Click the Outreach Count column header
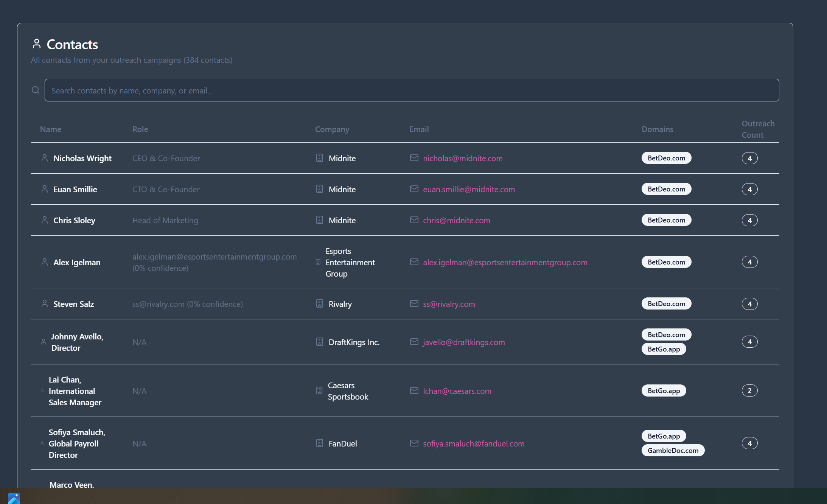The width and height of the screenshot is (827, 504). 758,129
